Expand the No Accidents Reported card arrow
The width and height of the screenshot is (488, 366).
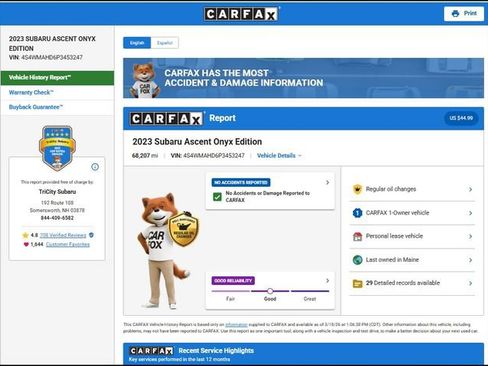[327, 182]
